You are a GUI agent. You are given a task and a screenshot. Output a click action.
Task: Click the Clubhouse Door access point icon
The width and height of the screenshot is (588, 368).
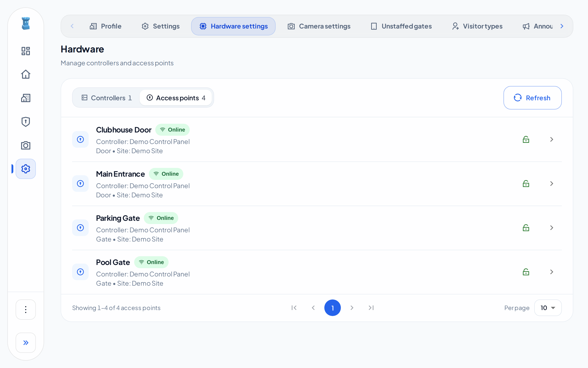80,139
